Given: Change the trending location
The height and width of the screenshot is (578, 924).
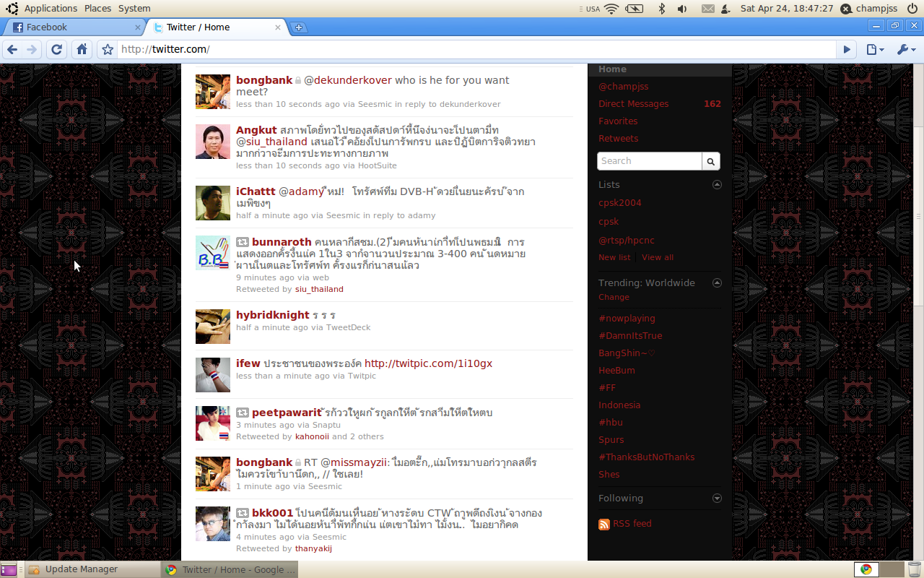Looking at the screenshot, I should pos(614,297).
